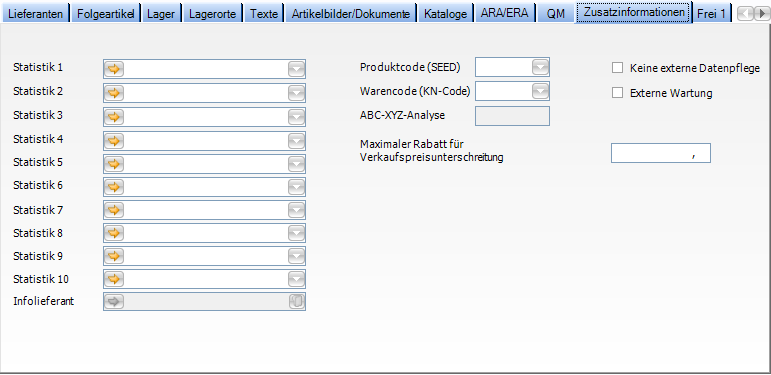Click the orange arrow icon for Statistik 9
Viewport: 771px width, 375px height.
[114, 256]
